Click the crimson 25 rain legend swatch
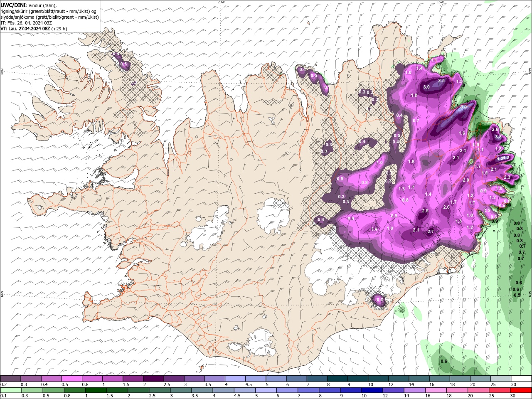Screen dimensions: 532x399 coord(500,390)
